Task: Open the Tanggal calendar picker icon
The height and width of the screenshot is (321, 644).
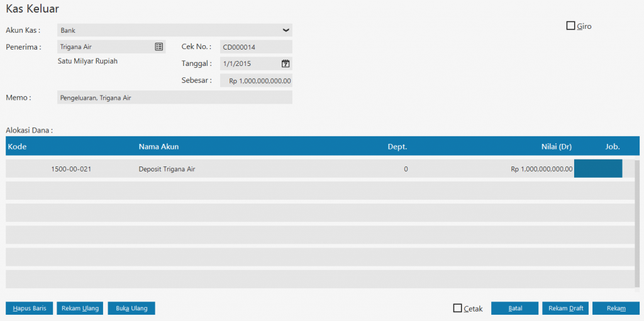Action: (x=286, y=63)
